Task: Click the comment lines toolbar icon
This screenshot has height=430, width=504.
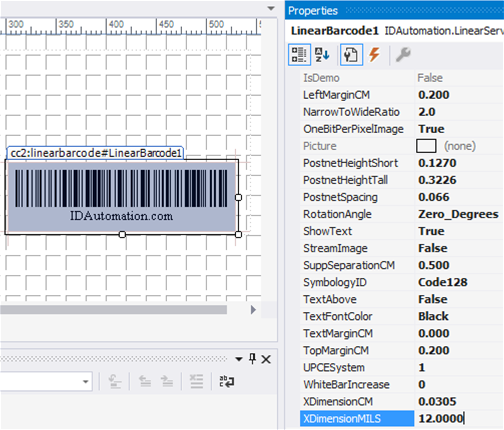Action: [196, 381]
